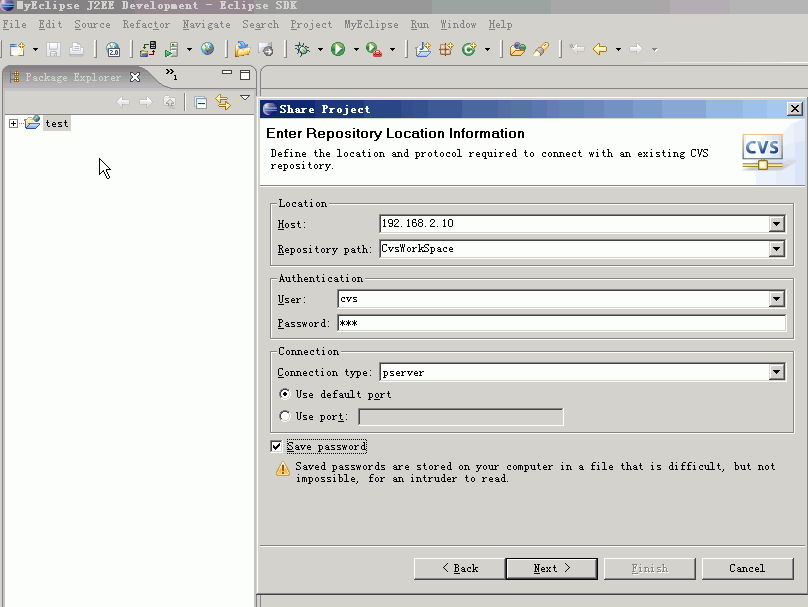Click the Host text field
Screen dimensions: 808x607
(574, 224)
